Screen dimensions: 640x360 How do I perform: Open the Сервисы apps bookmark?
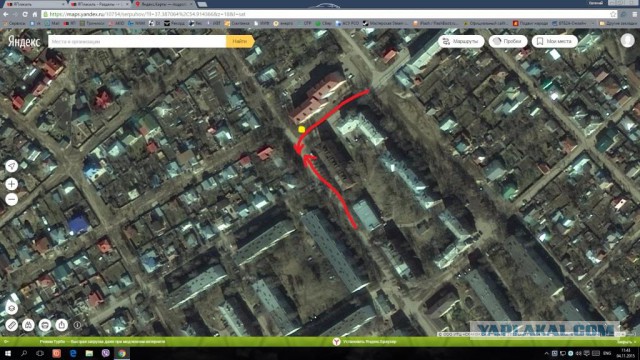coord(14,23)
